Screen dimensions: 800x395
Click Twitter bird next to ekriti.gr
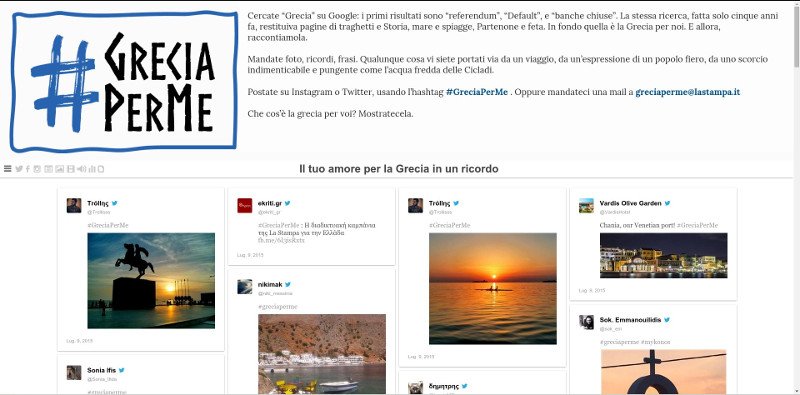(x=288, y=203)
